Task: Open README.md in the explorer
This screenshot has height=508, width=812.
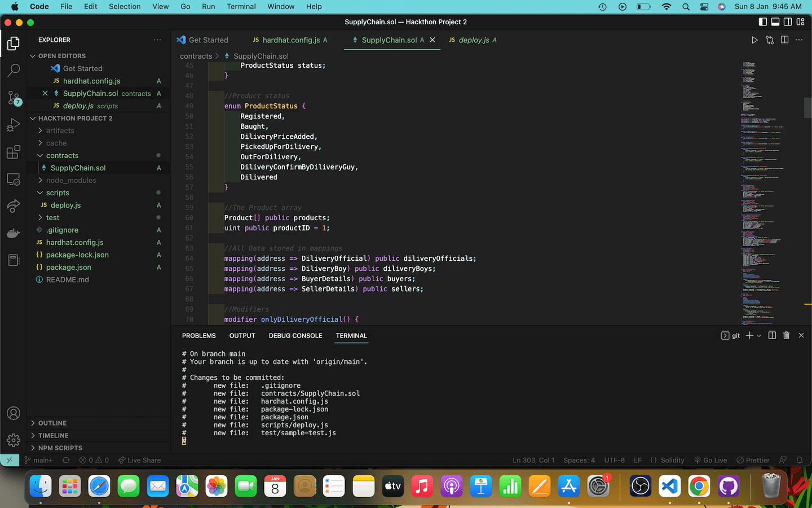Action: (67, 279)
